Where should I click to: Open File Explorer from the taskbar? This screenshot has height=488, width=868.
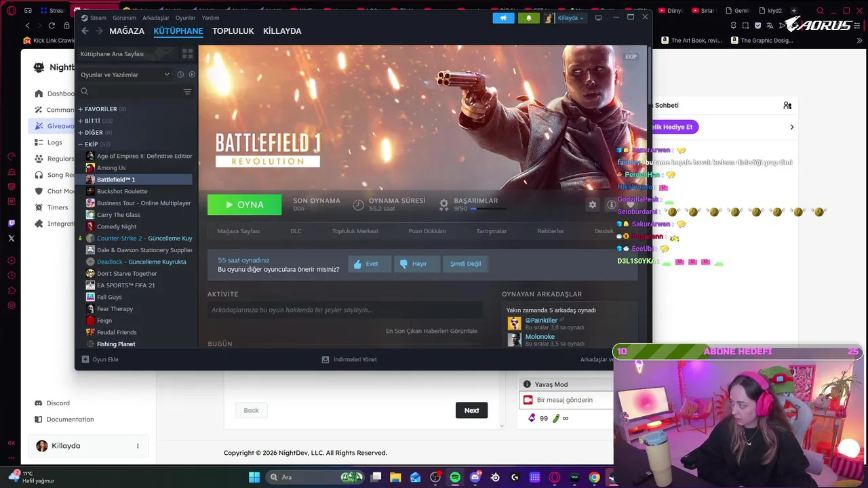[395, 477]
